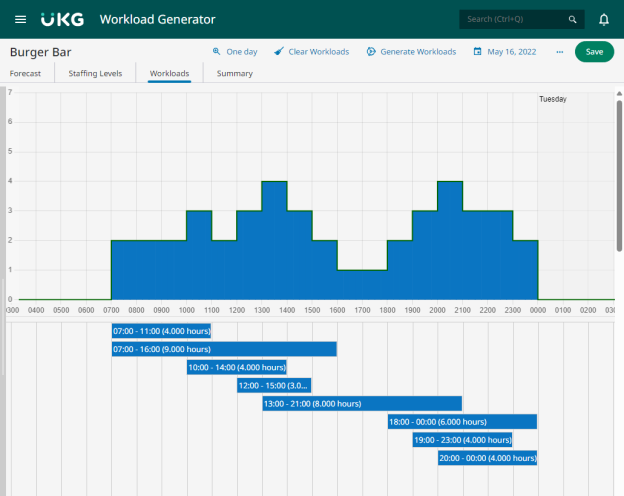Image resolution: width=624 pixels, height=496 pixels.
Task: Save the workloads
Action: pyautogui.click(x=594, y=52)
